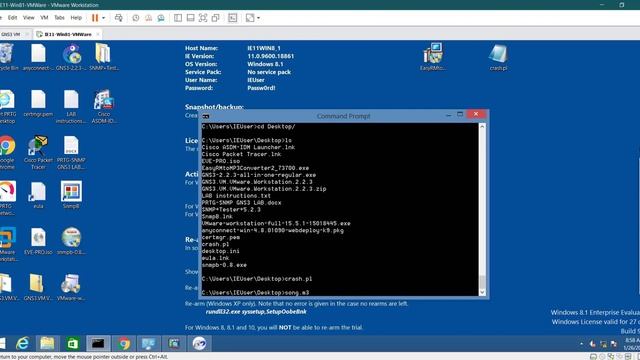Image resolution: width=640 pixels, height=360 pixels.
Task: Click the Command Prompt scroll up arrow
Action: (x=482, y=127)
